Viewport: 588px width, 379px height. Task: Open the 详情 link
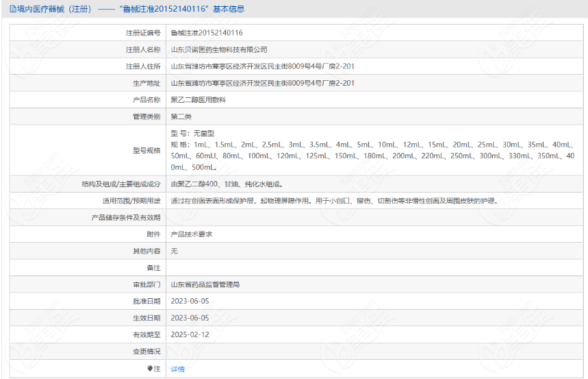(177, 369)
